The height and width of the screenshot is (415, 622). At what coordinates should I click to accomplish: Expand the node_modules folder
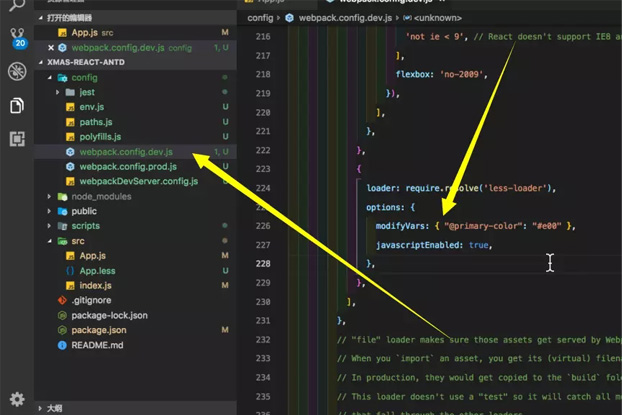tap(100, 197)
